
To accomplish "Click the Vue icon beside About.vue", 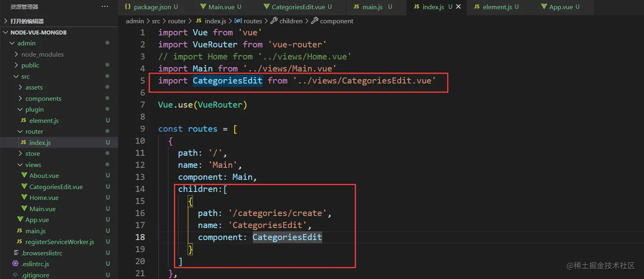I will (x=24, y=176).
